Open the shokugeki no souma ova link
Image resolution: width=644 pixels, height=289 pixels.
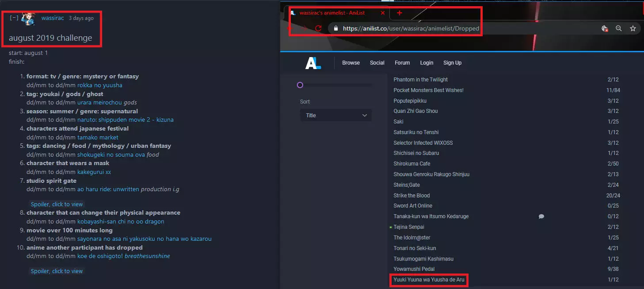(111, 154)
